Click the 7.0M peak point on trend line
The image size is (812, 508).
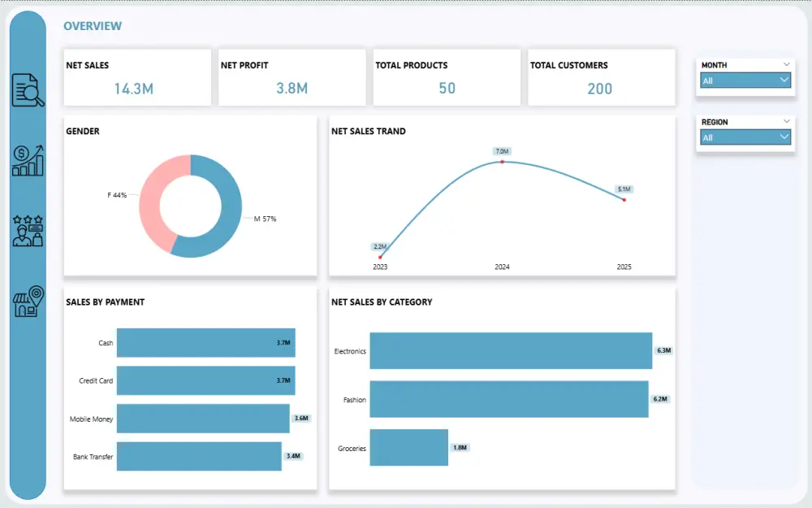pos(503,161)
